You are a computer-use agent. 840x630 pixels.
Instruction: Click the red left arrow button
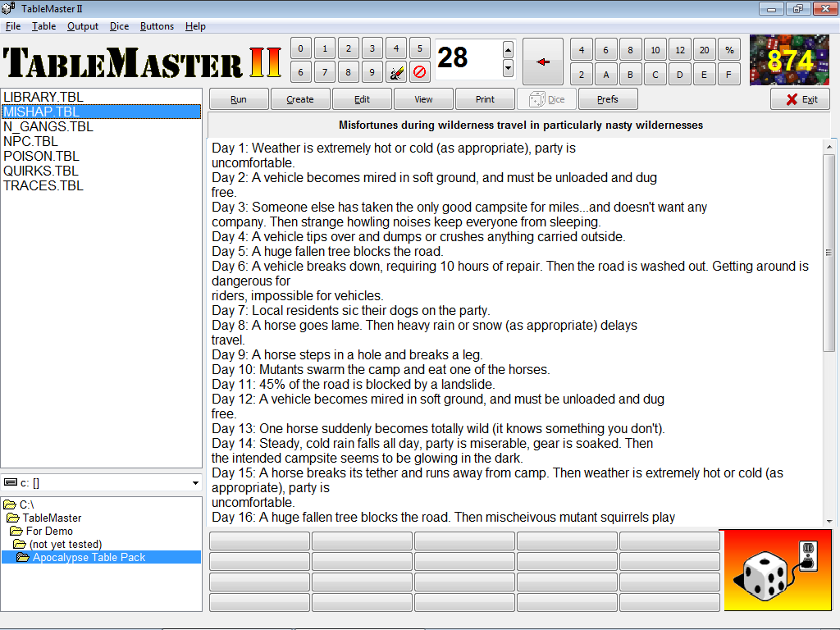(x=543, y=62)
